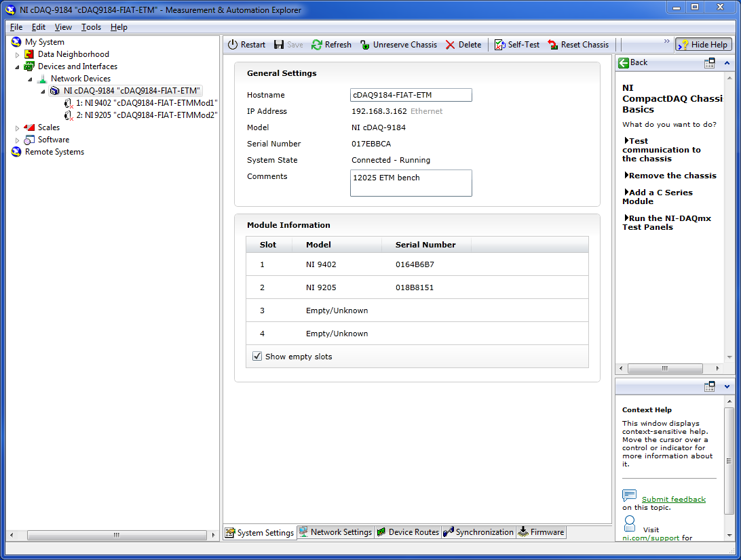Click the Save toolbar button
This screenshot has width=741, height=560.
[x=289, y=45]
